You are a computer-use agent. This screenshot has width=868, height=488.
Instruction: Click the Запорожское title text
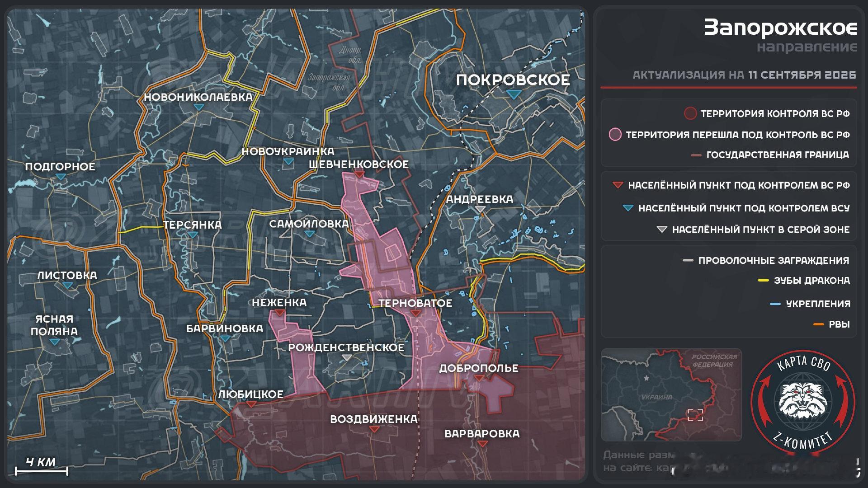(x=781, y=28)
